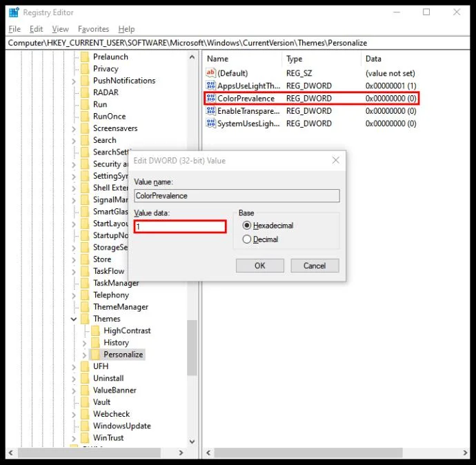Click the tree pane vertical scrollbar thumb
The image size is (476, 465).
[192, 348]
